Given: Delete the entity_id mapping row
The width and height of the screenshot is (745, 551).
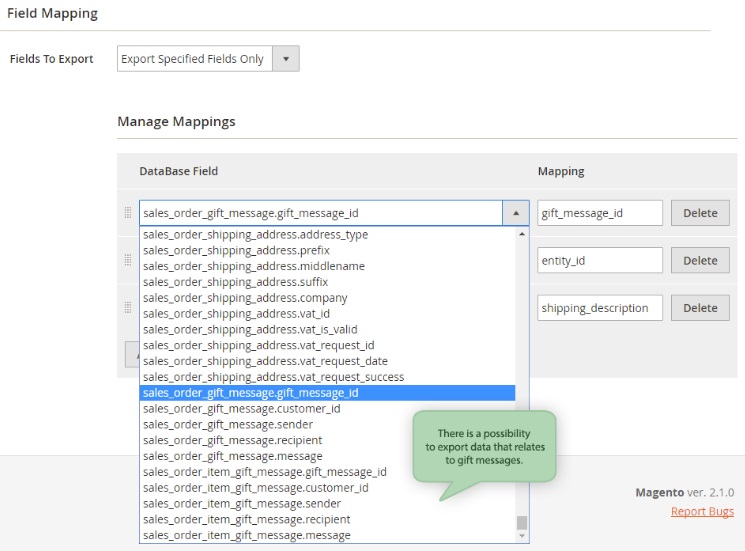Looking at the screenshot, I should [x=700, y=261].
